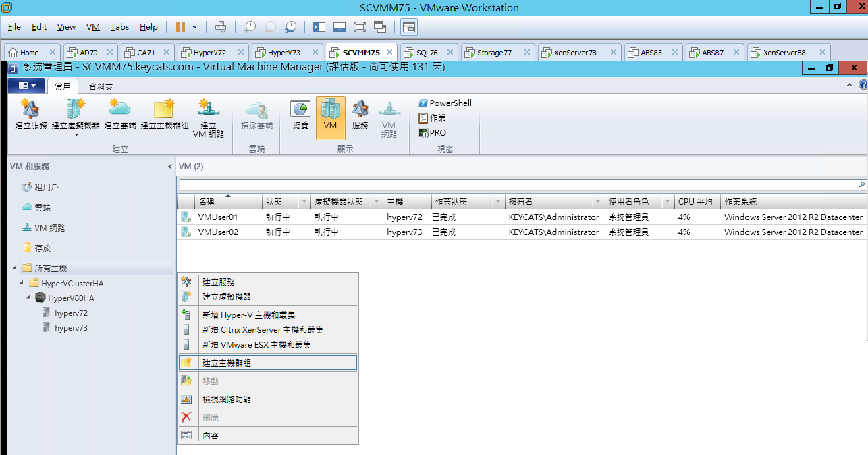Choose 建立服務 from context menu

pos(268,282)
